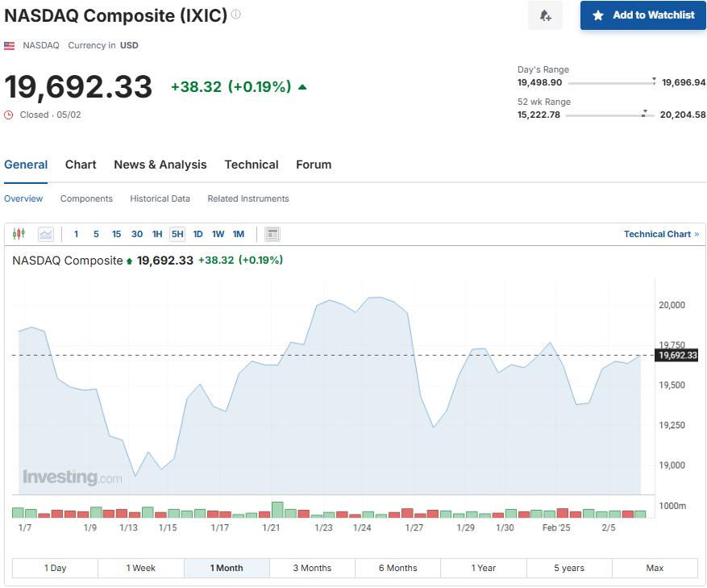Click the Day's Range slider bar
The width and height of the screenshot is (707, 588).
point(611,83)
